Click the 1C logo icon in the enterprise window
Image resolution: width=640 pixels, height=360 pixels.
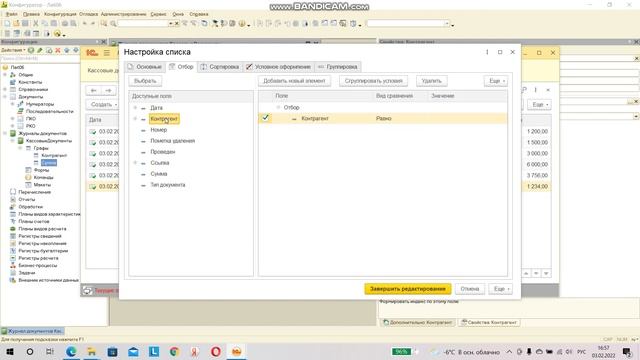[92, 53]
